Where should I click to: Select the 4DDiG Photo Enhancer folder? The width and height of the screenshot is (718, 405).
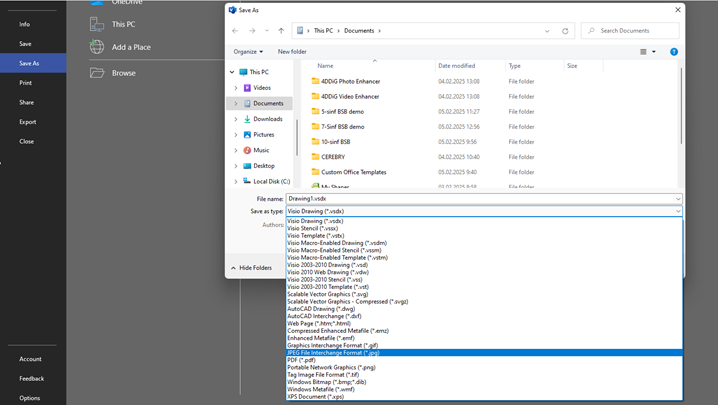coord(350,81)
